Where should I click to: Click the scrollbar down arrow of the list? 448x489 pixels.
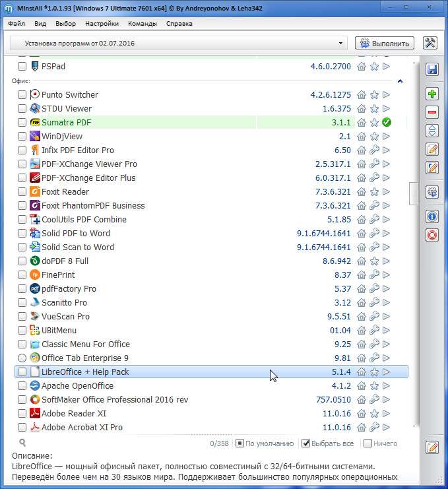(x=414, y=426)
